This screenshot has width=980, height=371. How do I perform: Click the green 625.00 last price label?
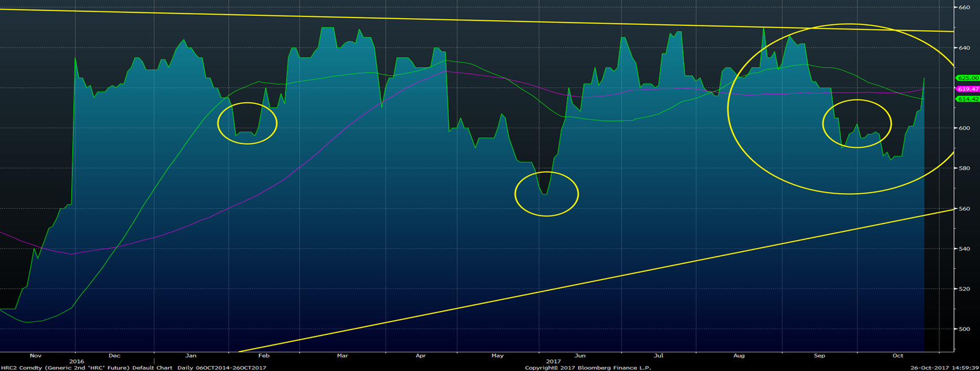968,78
